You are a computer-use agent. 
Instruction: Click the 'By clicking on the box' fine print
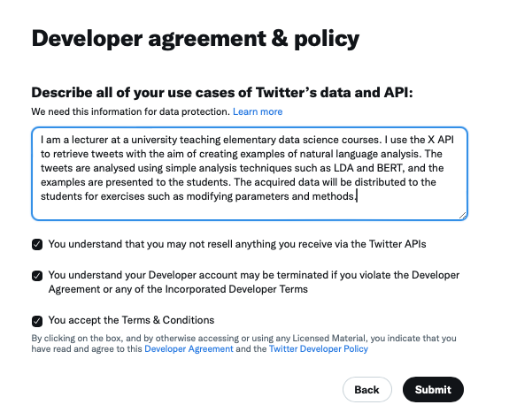point(243,343)
